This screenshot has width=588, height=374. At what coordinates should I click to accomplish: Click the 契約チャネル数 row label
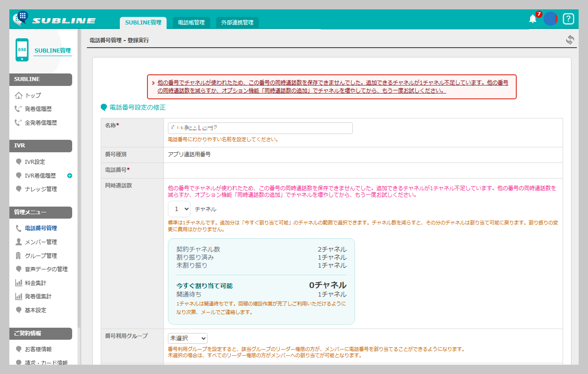point(198,249)
